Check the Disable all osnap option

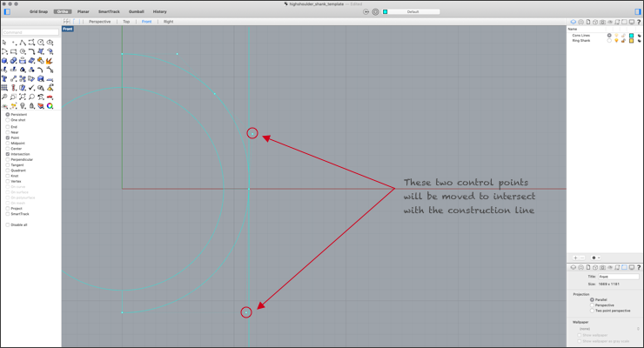8,224
